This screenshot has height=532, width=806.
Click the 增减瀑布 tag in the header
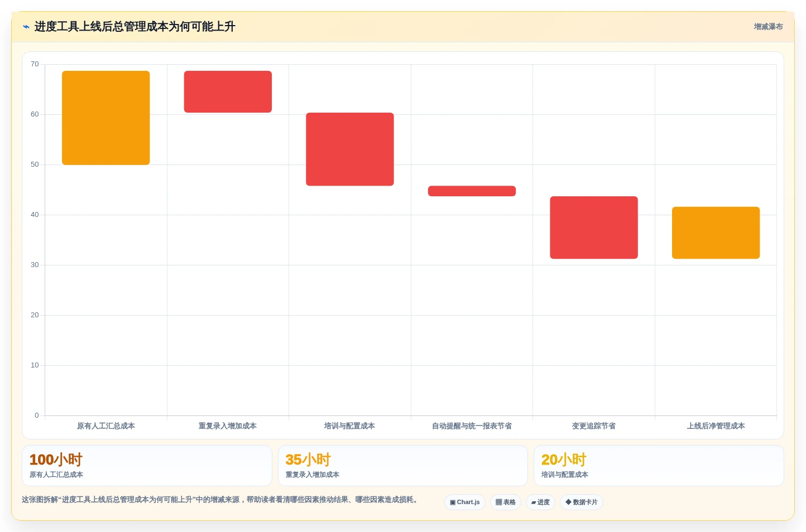coord(768,27)
